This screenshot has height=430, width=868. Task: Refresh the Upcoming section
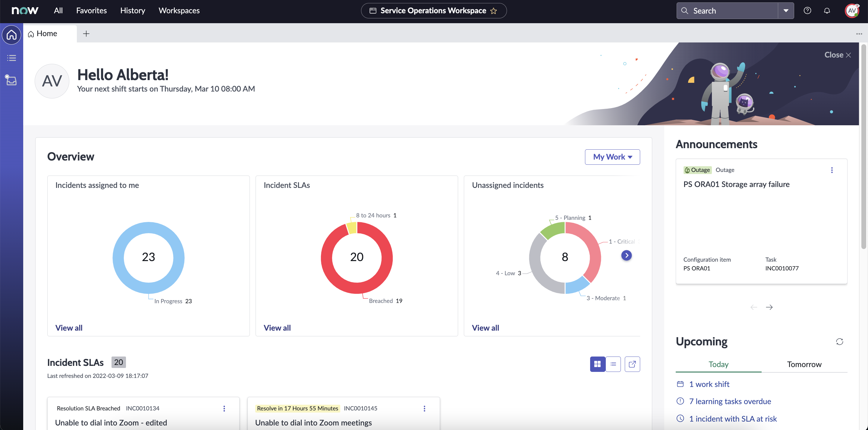click(x=839, y=341)
